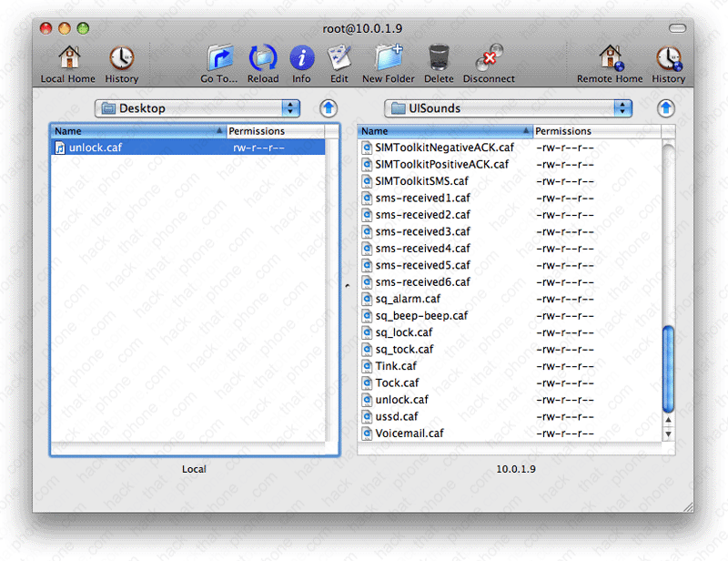Screen dimensions: 728x561
Task: Open the Info icon
Action: pyautogui.click(x=301, y=59)
